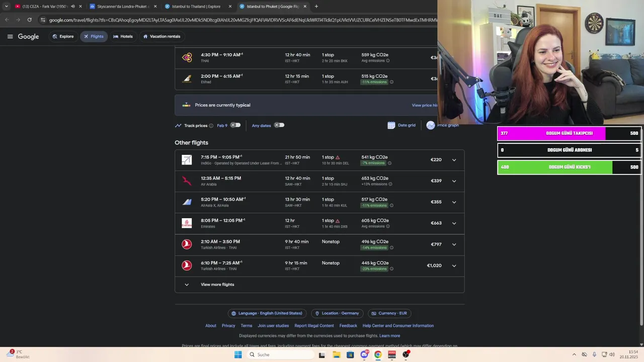Open a new browser tab

[x=316, y=7]
